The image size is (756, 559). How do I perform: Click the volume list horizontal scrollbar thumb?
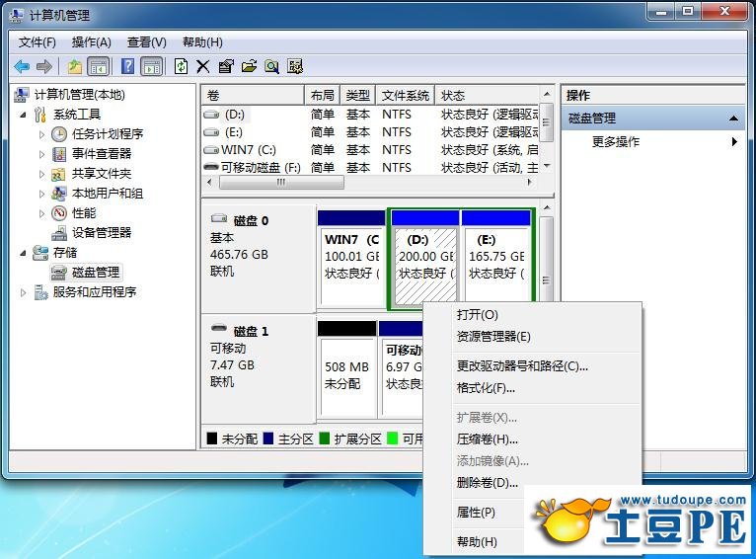tap(281, 183)
